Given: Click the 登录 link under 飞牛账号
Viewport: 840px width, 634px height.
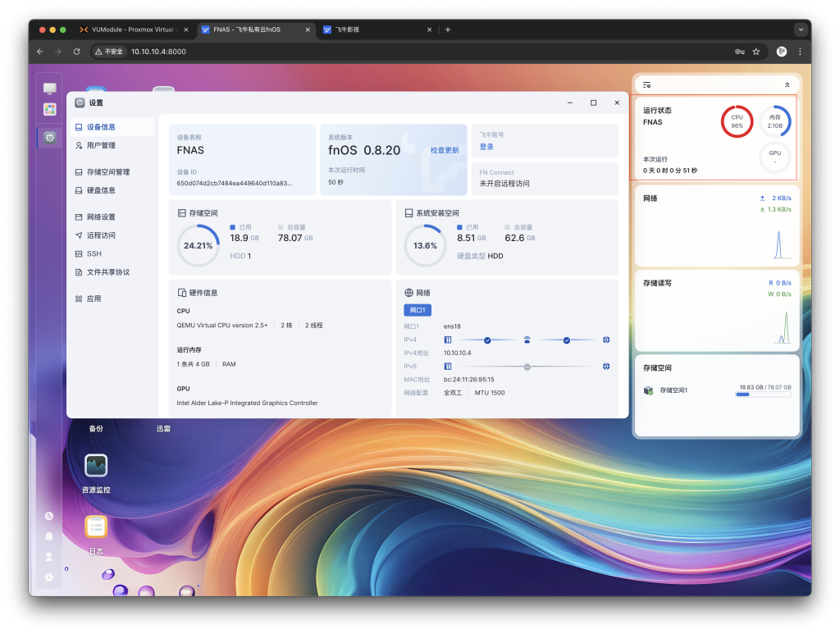Looking at the screenshot, I should click(x=486, y=147).
